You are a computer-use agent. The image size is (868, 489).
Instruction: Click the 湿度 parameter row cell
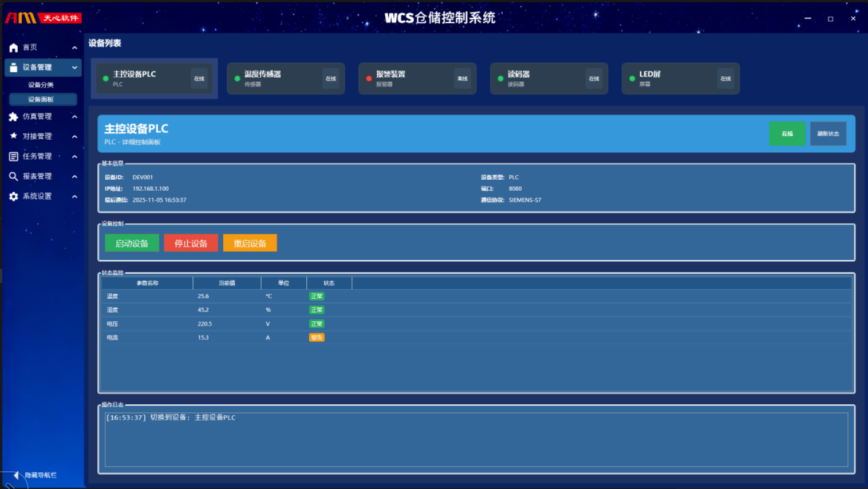click(112, 310)
